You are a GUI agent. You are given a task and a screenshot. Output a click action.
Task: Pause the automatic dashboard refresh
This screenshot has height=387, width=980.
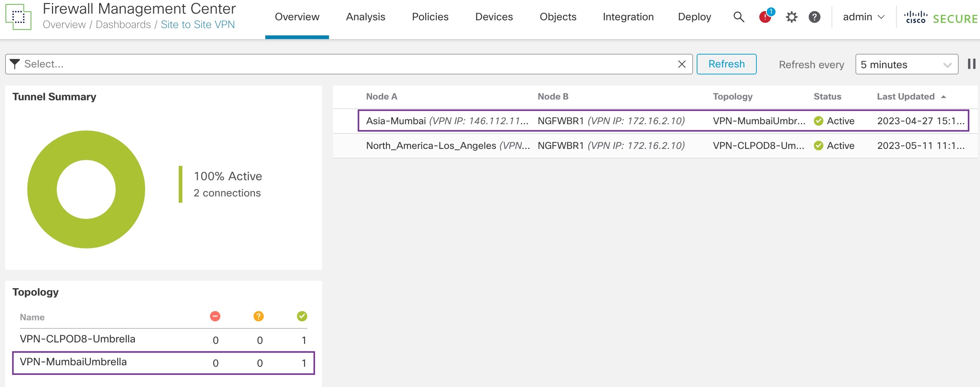click(x=972, y=64)
